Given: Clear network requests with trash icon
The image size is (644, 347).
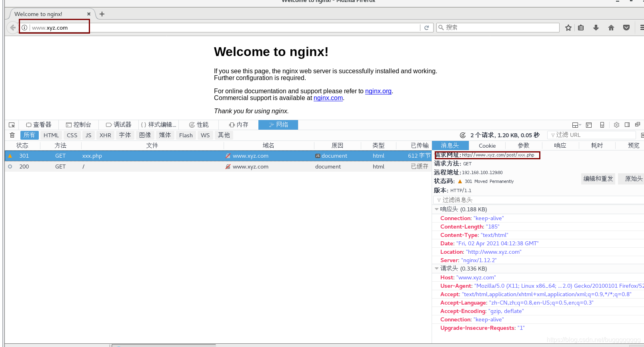Looking at the screenshot, I should 12,135.
